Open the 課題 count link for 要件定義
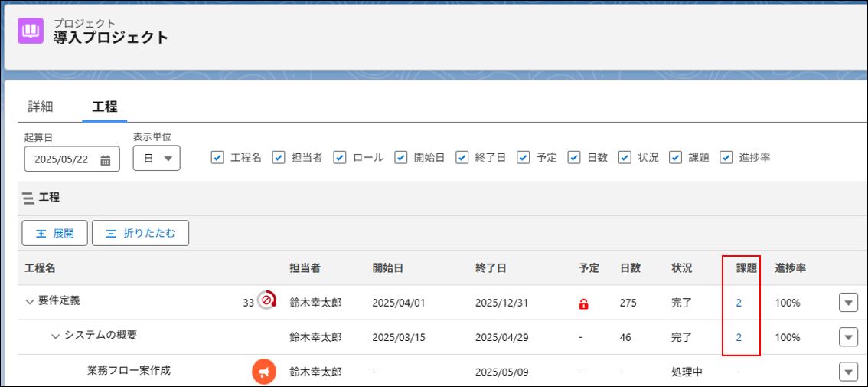 tap(739, 303)
